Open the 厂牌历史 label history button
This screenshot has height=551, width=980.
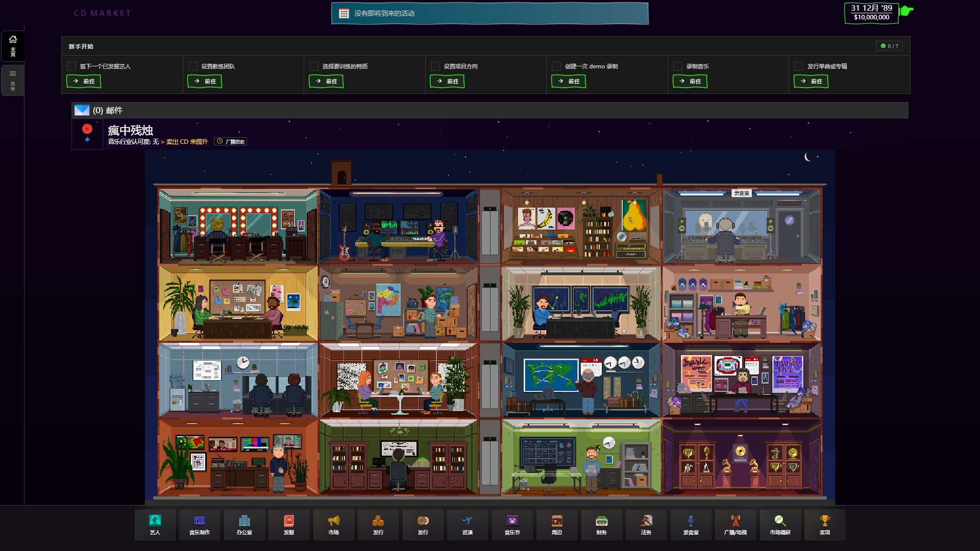point(231,141)
